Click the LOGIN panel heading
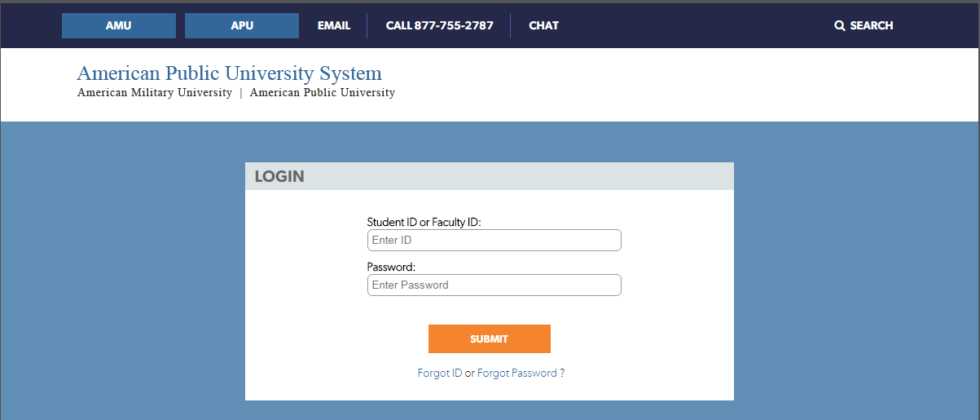This screenshot has height=420, width=980. tap(279, 176)
